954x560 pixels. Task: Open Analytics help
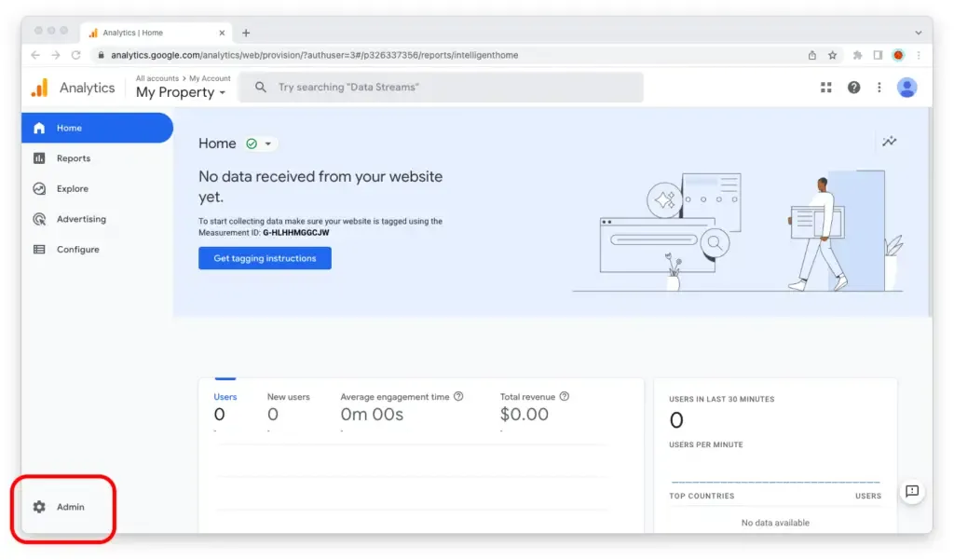tap(854, 87)
